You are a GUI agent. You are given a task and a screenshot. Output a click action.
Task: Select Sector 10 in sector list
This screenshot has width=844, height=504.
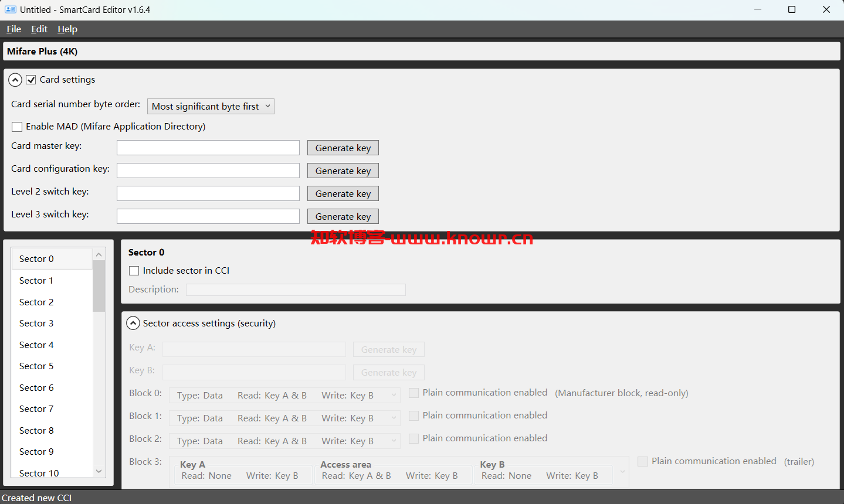click(x=52, y=472)
